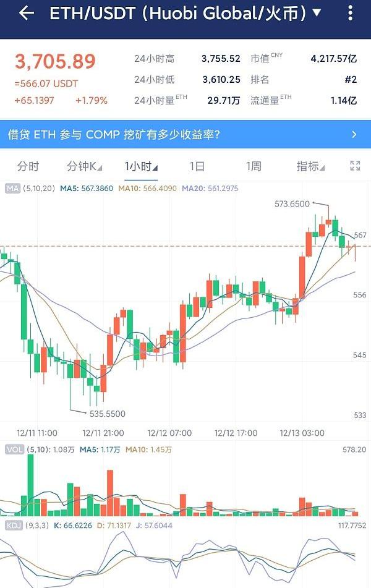The height and width of the screenshot is (588, 371).
Task: Switch to the 1日 daily tab
Action: tap(197, 166)
